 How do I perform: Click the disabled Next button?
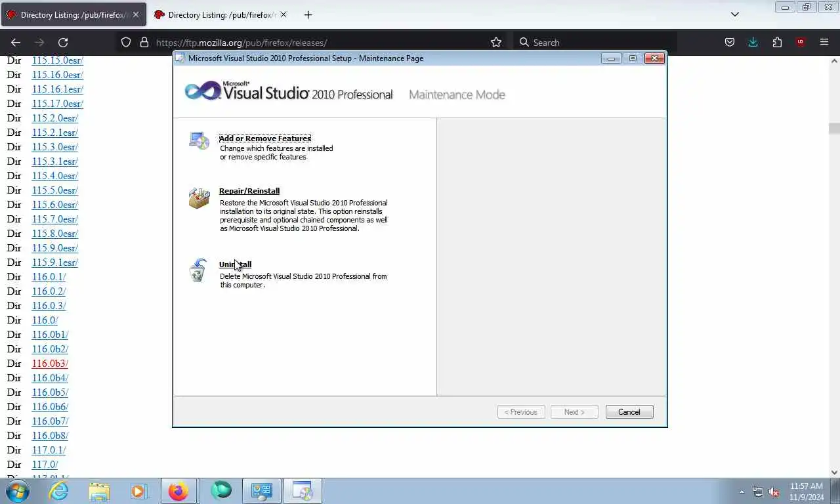[x=574, y=412]
